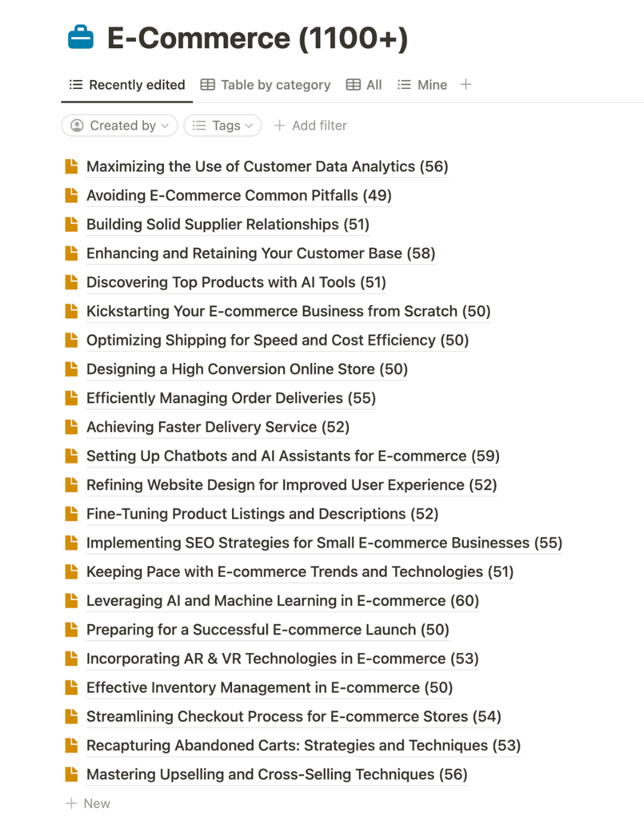Click the blue briefcase page icon

coord(80,38)
